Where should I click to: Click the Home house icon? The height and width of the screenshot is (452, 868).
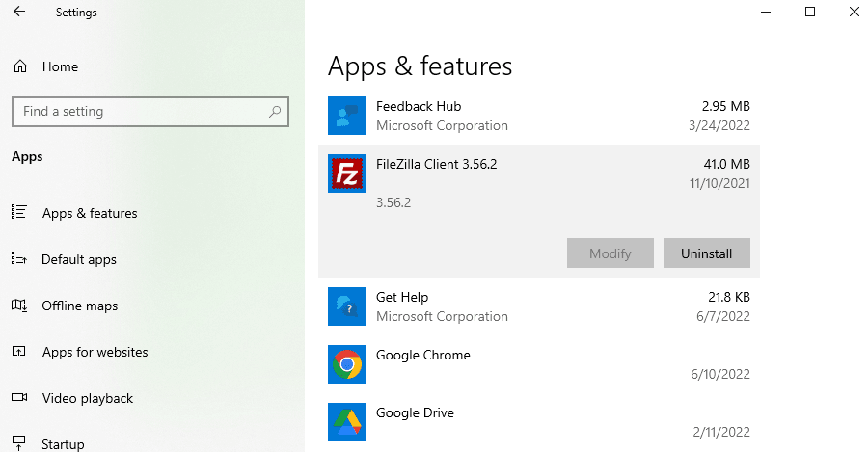coord(20,66)
